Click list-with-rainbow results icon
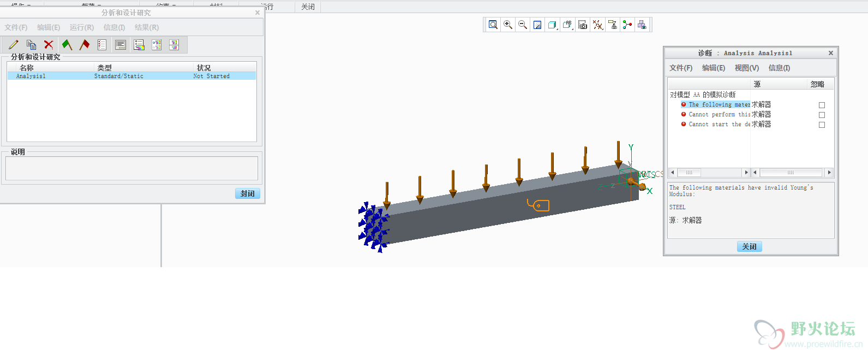Screen dimensions: 868x354 pos(139,45)
